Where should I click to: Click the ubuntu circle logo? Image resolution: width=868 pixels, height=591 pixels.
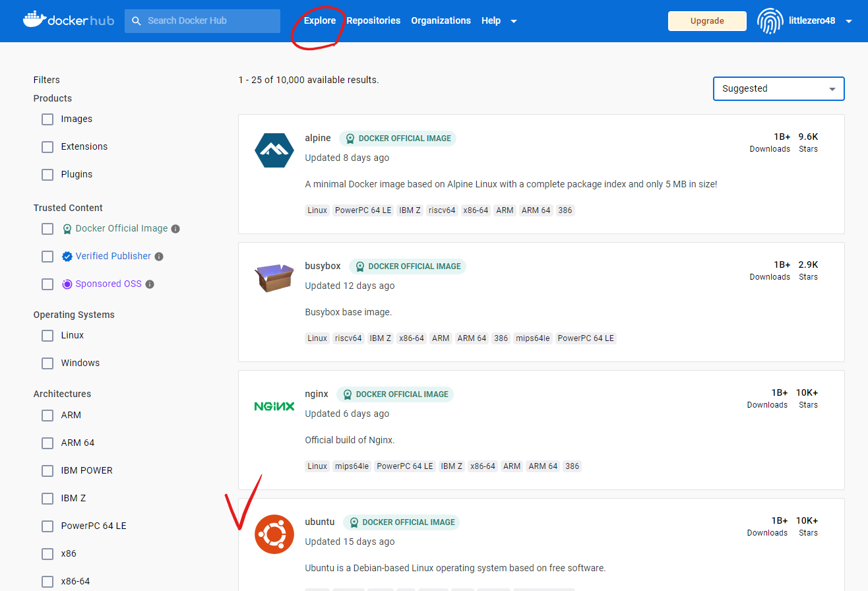274,534
